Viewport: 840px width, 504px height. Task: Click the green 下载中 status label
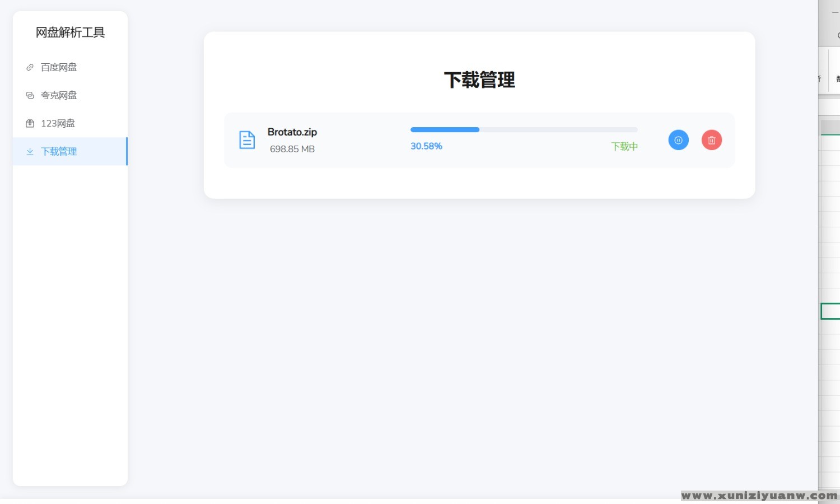coord(624,147)
